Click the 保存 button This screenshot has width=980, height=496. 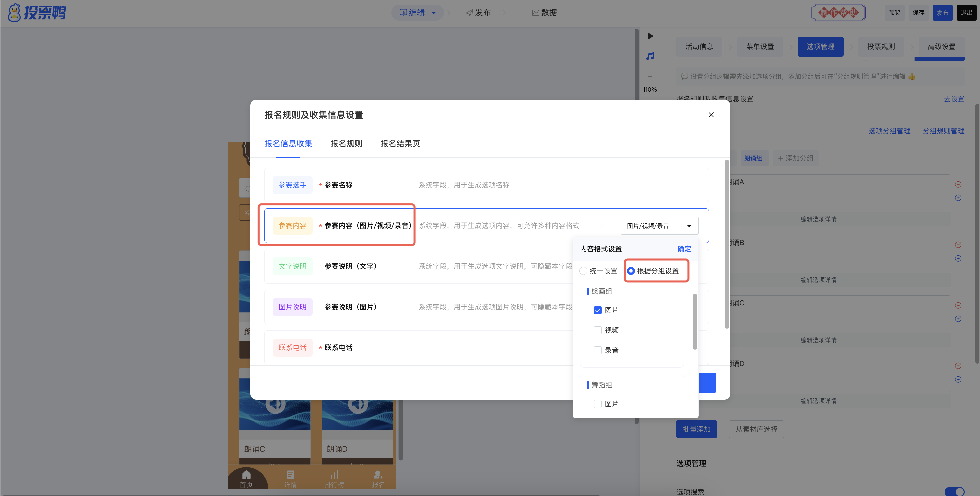[918, 13]
